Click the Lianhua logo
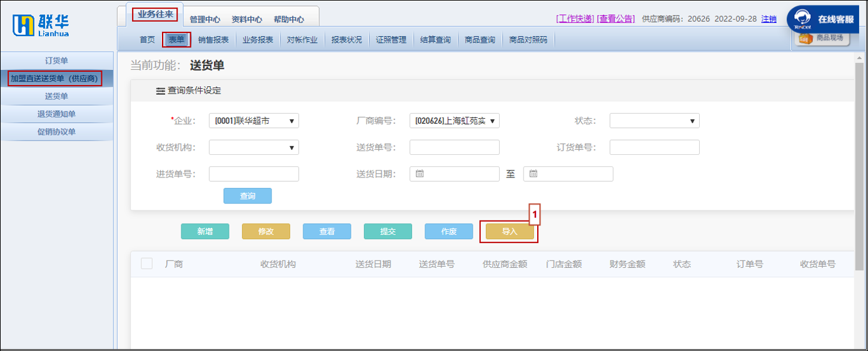The height and width of the screenshot is (351, 868). click(41, 25)
